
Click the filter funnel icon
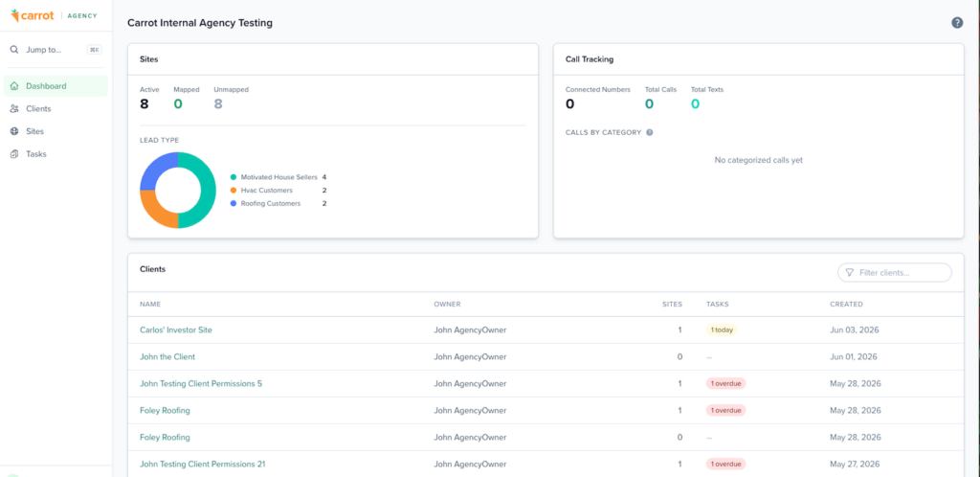[x=850, y=273]
